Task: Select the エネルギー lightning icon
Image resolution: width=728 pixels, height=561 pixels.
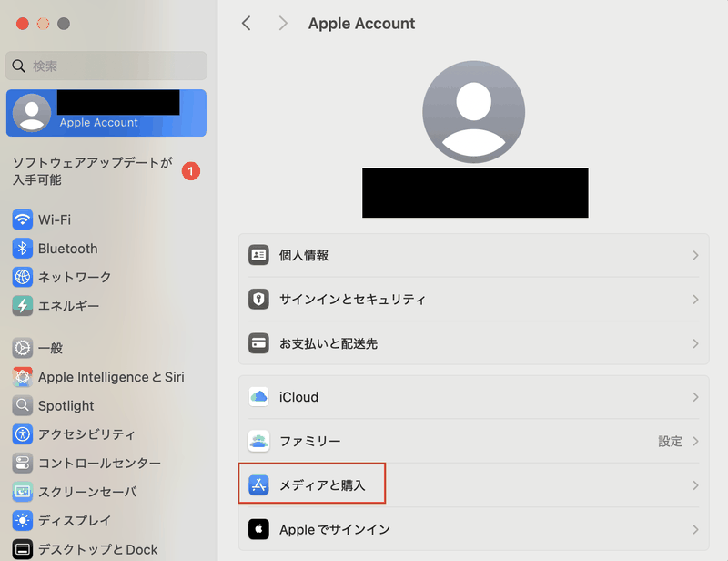Action: [22, 306]
